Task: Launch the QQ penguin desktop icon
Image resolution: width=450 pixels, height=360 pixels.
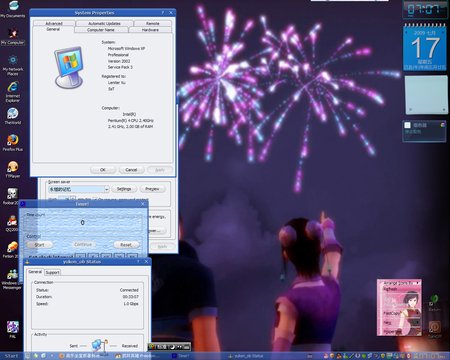Action: 12,223
